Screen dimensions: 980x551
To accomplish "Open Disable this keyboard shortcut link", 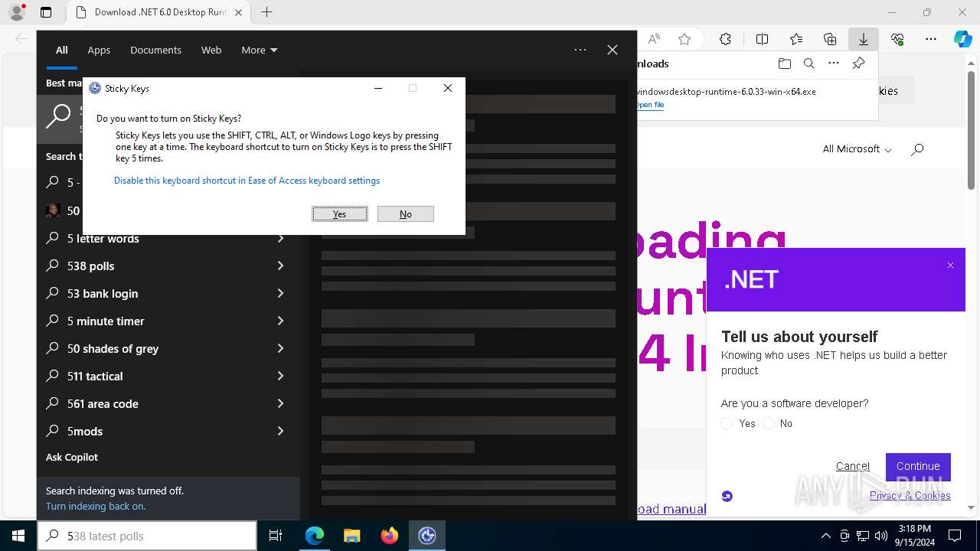I will 247,181.
